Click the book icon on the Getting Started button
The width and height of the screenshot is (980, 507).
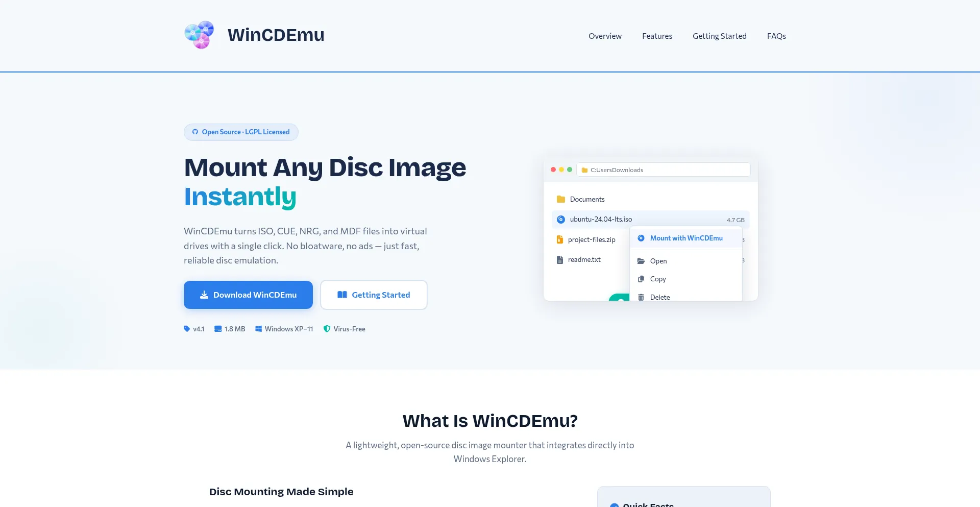tap(342, 295)
